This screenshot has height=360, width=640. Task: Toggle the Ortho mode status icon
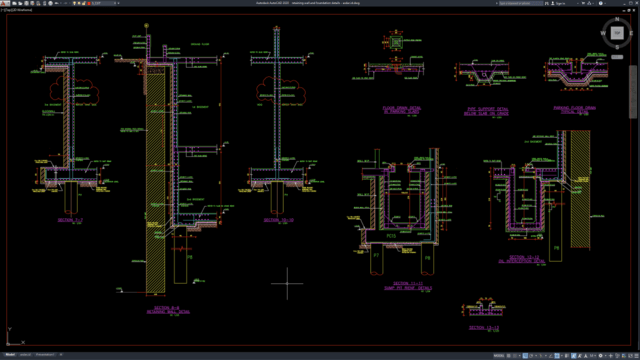[525, 356]
